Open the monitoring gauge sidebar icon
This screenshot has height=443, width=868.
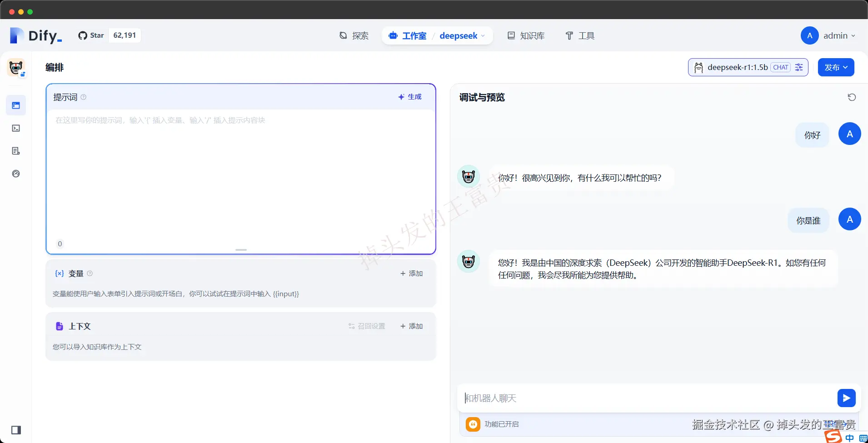point(16,174)
